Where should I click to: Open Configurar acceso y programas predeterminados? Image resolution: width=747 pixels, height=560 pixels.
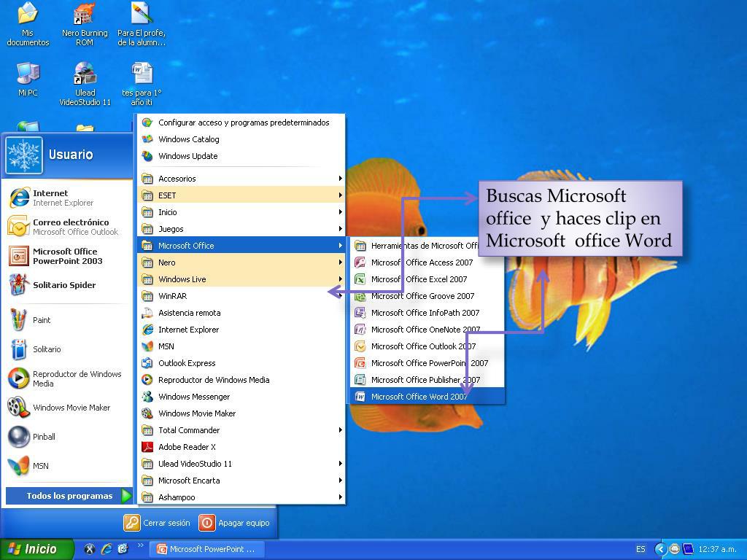pyautogui.click(x=241, y=122)
